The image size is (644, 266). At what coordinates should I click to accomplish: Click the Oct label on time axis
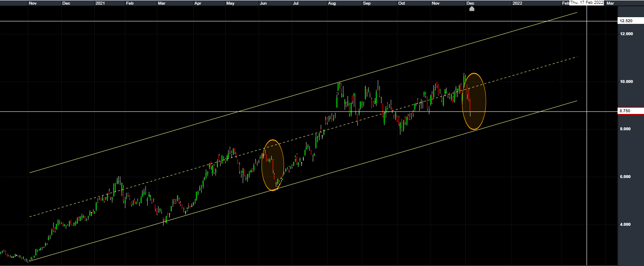(401, 3)
